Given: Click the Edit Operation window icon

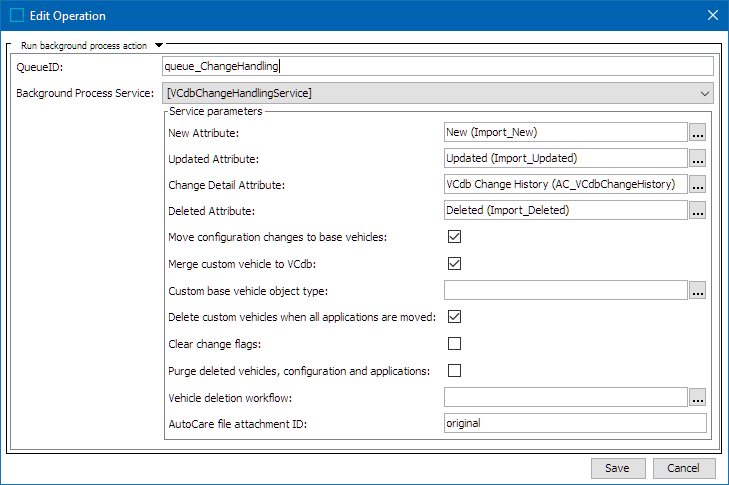Looking at the screenshot, I should point(17,15).
